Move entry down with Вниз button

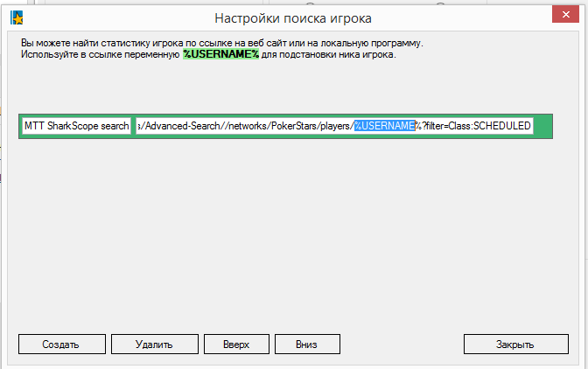[307, 344]
